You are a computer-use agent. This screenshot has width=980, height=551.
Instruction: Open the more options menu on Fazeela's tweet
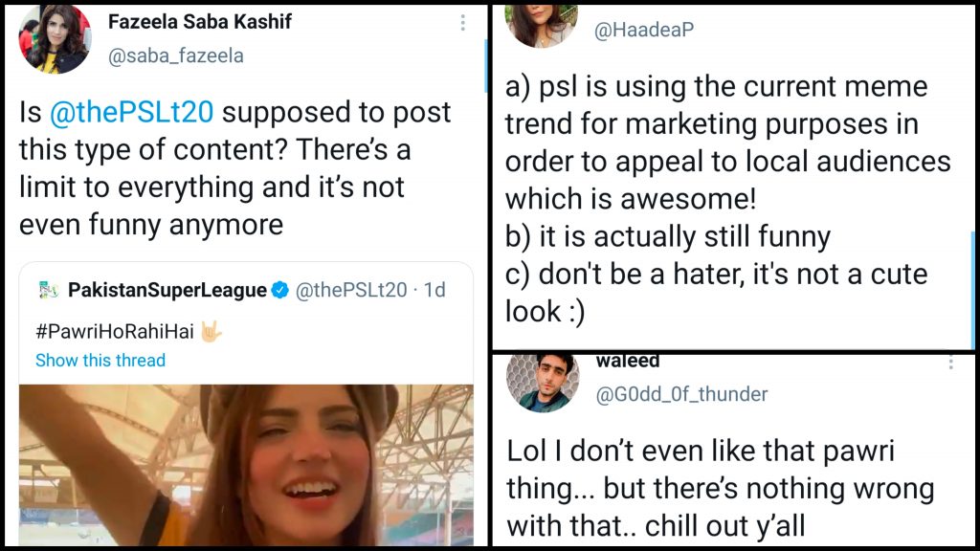click(x=463, y=23)
